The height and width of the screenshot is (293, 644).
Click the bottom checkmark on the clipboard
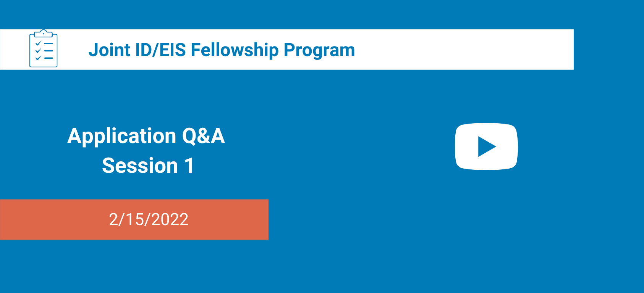38,58
